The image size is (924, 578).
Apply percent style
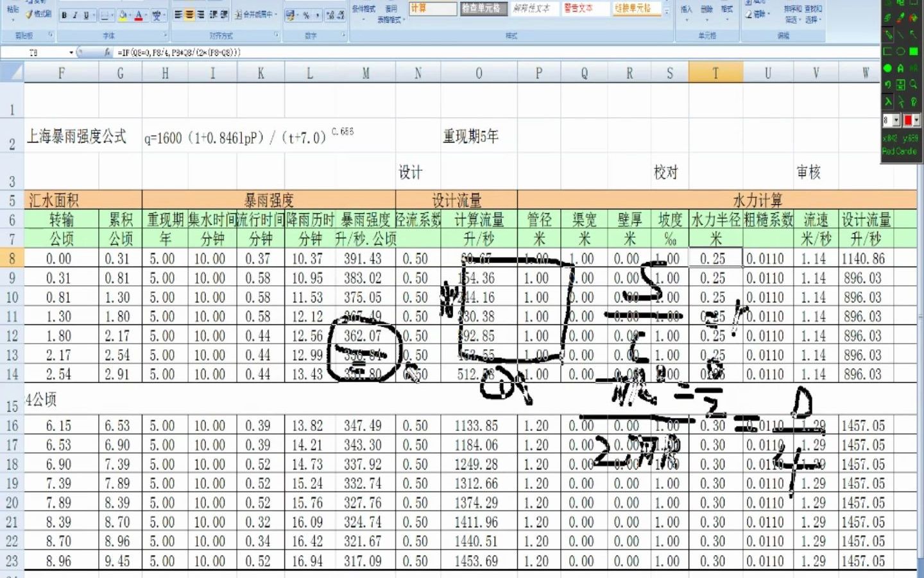[x=306, y=15]
